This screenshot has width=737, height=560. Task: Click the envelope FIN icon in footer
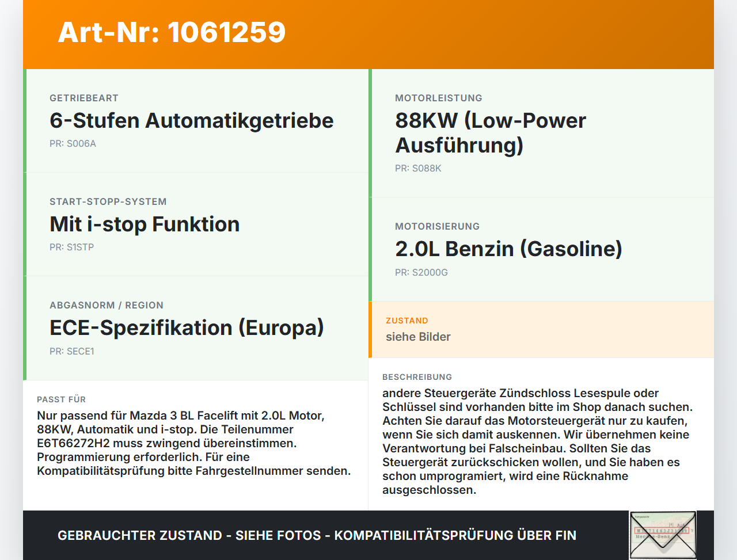coord(663,535)
